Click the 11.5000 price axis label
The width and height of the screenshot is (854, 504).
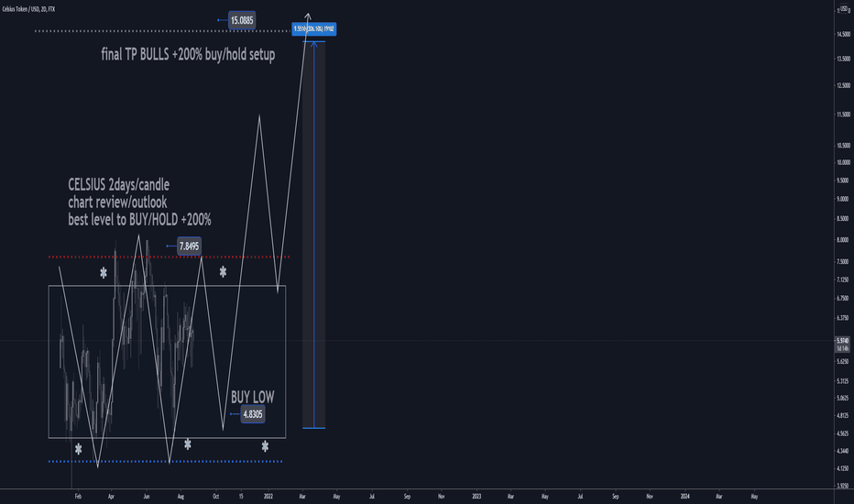pos(843,115)
